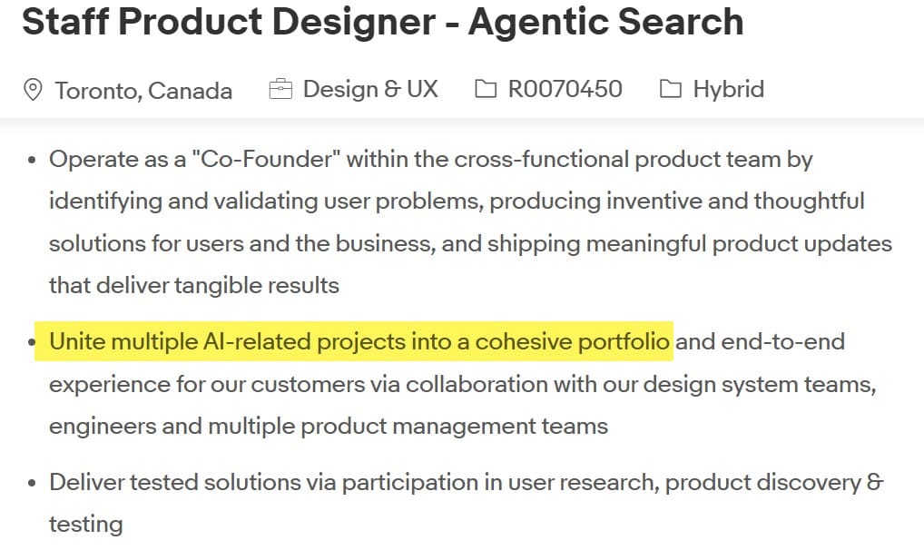This screenshot has height=560, width=924.
Task: Click the briefcase icon beside Design & UX
Action: point(280,89)
